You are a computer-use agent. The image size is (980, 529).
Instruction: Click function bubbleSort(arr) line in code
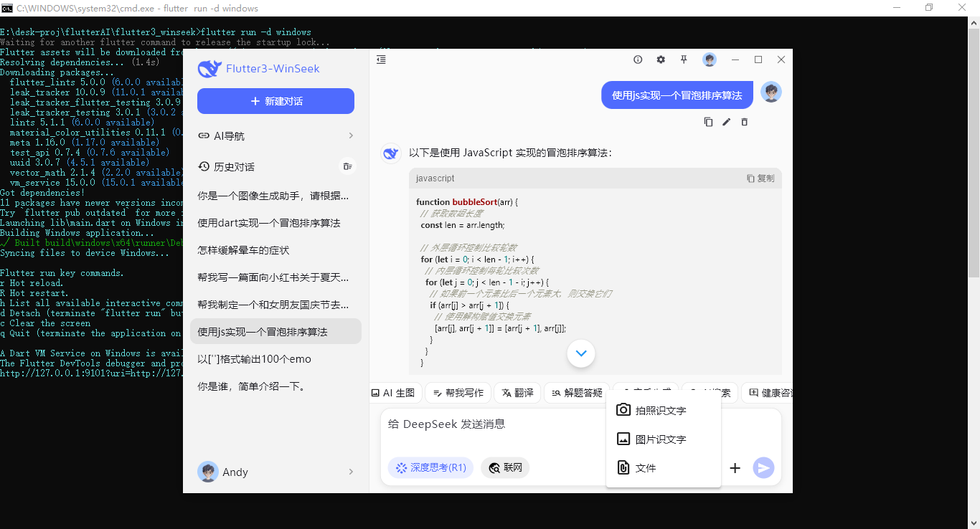pos(466,202)
